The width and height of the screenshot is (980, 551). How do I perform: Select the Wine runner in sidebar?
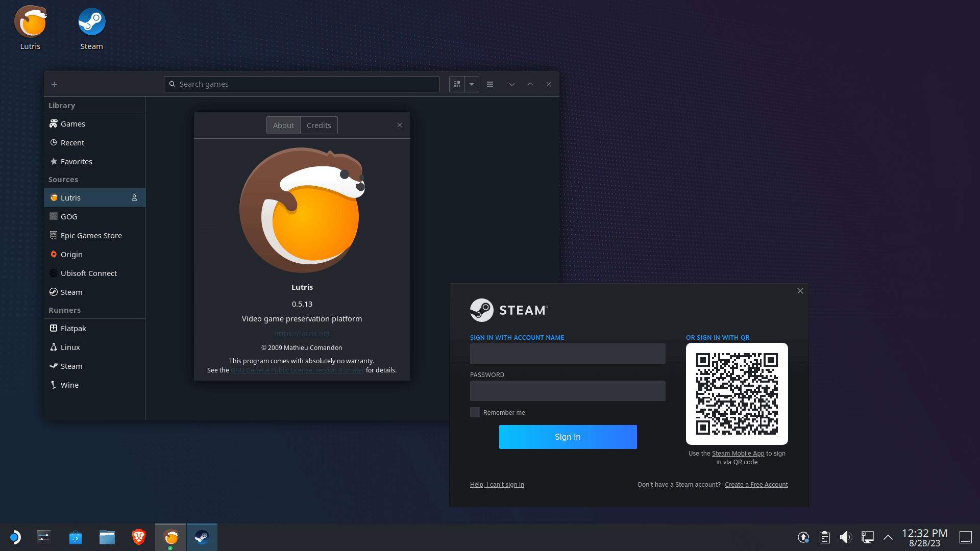tap(69, 384)
